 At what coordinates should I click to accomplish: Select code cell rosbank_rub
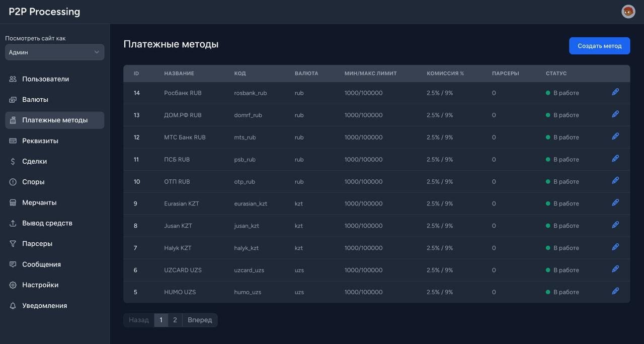click(x=251, y=93)
